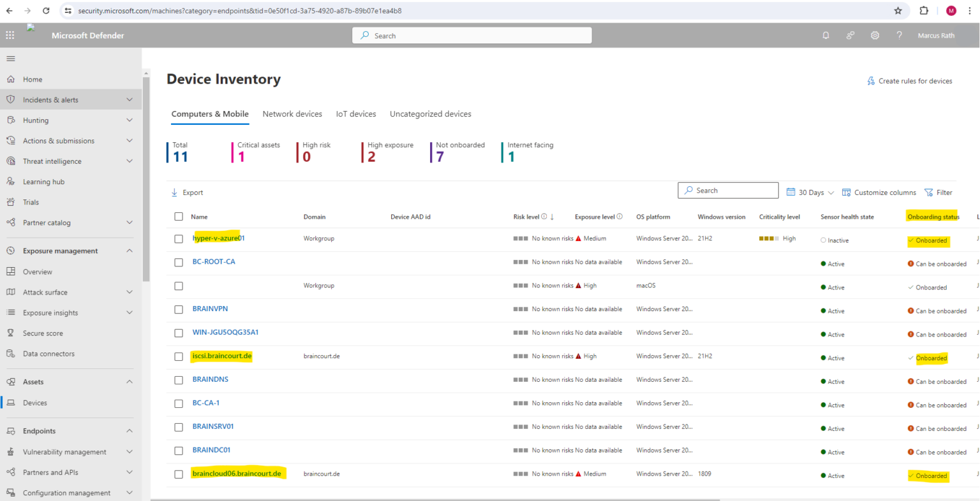This screenshot has height=501, width=980.
Task: Click inside the device Search field
Action: [x=727, y=190]
